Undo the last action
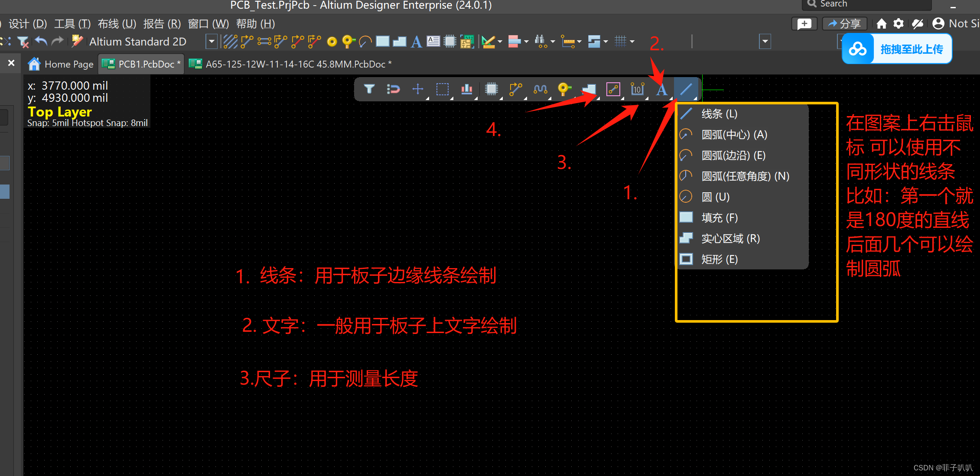 click(41, 42)
